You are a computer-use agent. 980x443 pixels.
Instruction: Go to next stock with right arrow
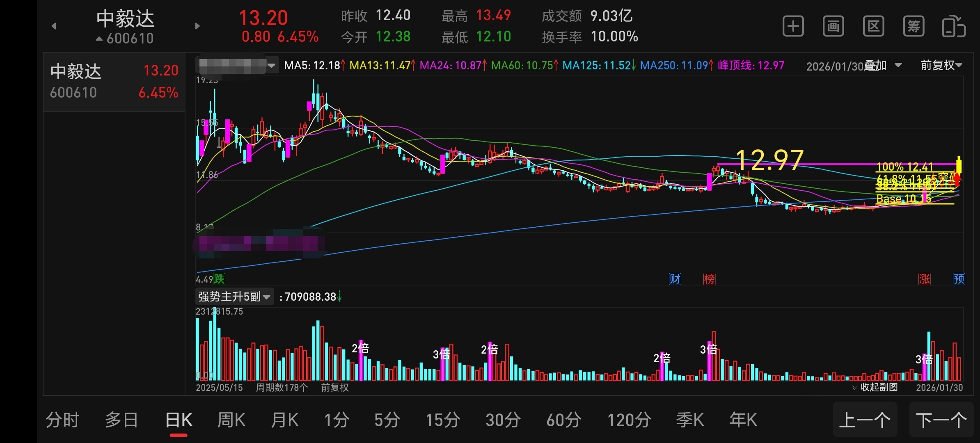point(197,26)
